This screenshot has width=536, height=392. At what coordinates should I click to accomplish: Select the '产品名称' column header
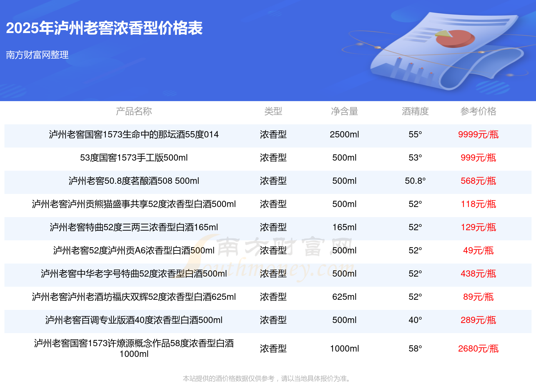coord(134,111)
